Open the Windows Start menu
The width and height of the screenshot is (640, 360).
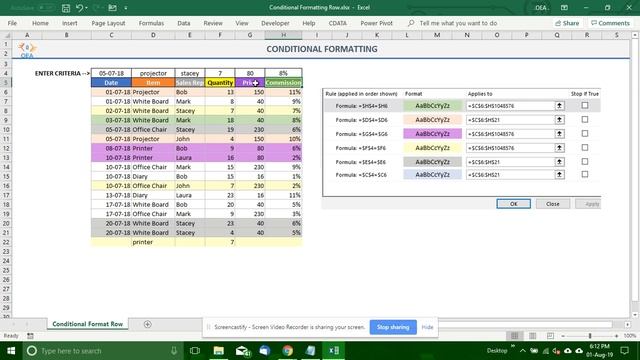pyautogui.click(x=11, y=351)
